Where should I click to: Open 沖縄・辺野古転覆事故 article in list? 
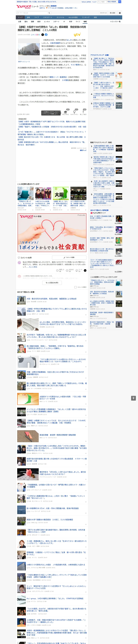[x=55, y=373]
